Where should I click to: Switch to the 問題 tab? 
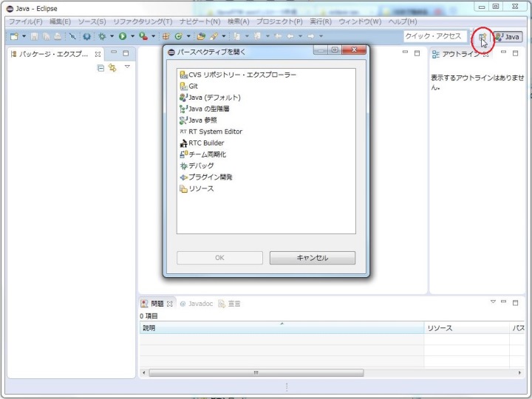click(157, 304)
